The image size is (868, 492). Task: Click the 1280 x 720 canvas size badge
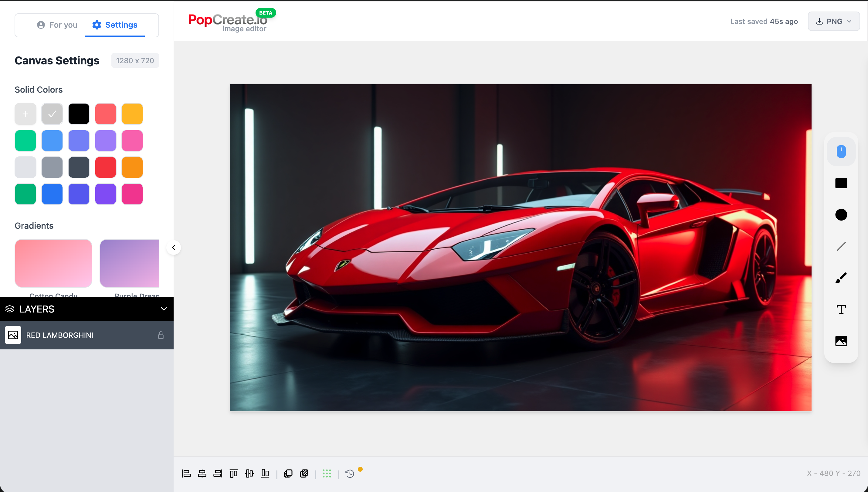[135, 60]
